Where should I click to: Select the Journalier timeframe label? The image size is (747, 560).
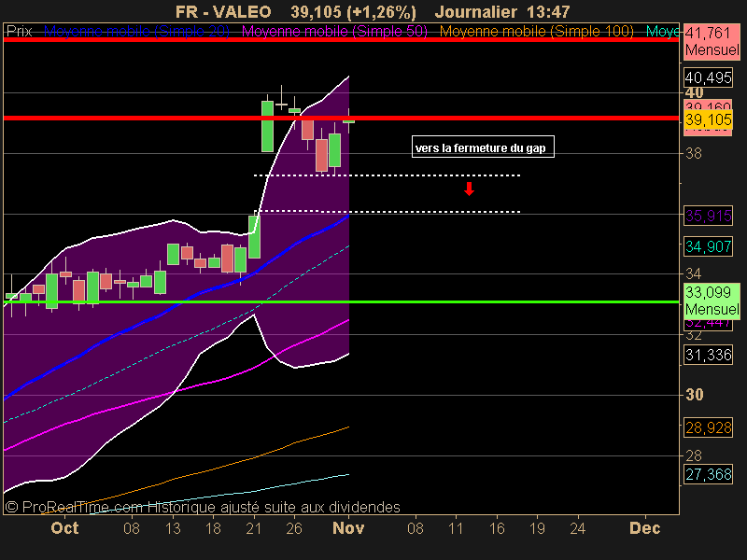pos(476,11)
